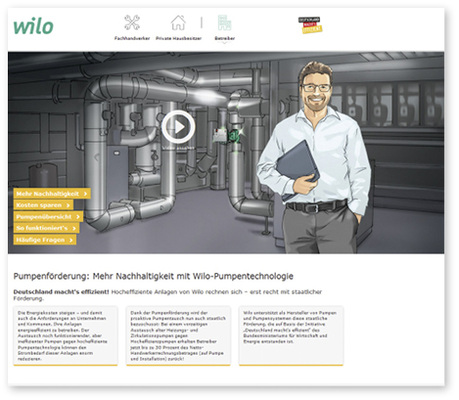Open the Häufige Fragen button
This screenshot has height=400, width=459.
[x=45, y=240]
